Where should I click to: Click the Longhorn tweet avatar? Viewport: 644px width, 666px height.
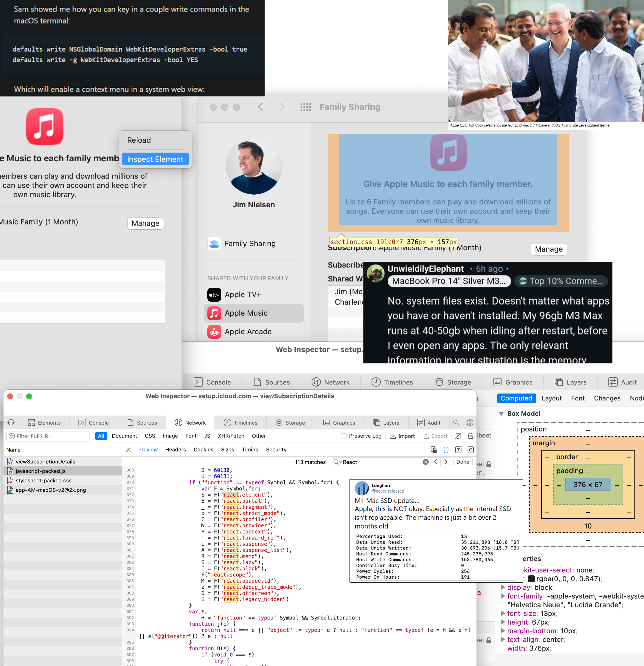coord(362,488)
